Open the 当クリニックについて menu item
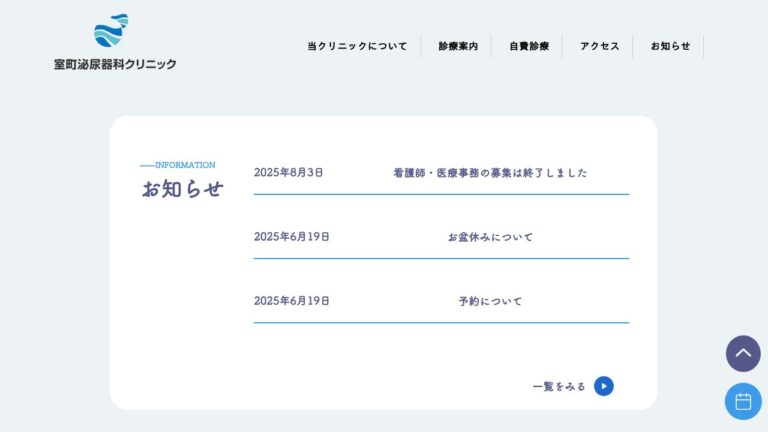The width and height of the screenshot is (768, 432). pyautogui.click(x=357, y=46)
